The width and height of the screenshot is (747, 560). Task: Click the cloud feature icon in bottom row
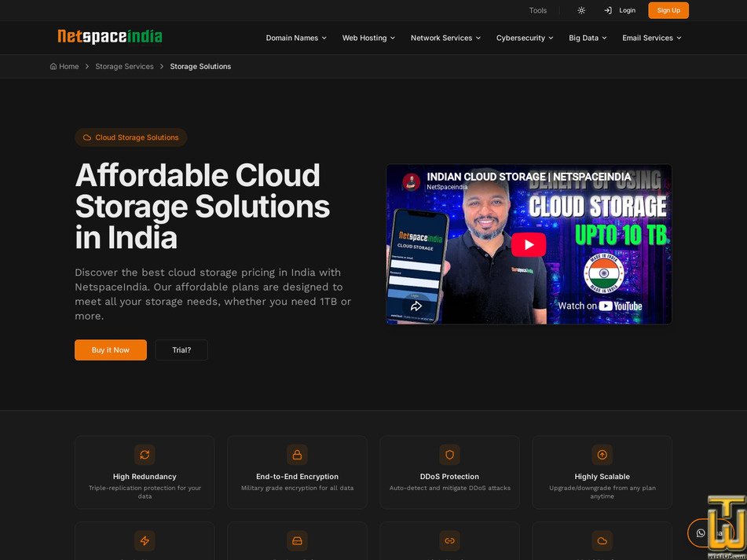pos(602,541)
